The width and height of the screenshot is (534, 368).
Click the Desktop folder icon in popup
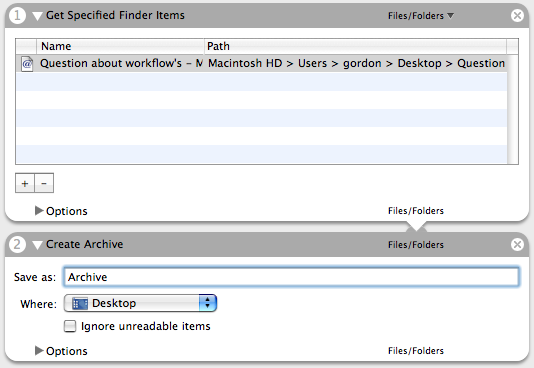coord(80,303)
